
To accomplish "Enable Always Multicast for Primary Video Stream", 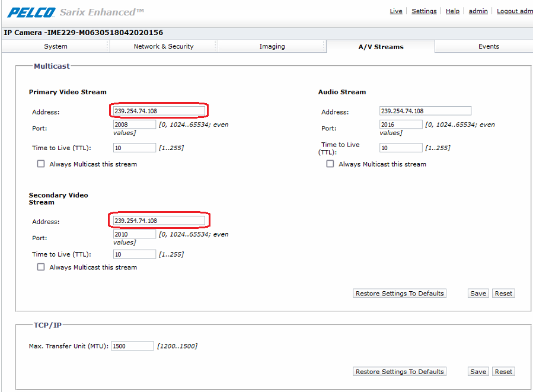I will coord(41,164).
